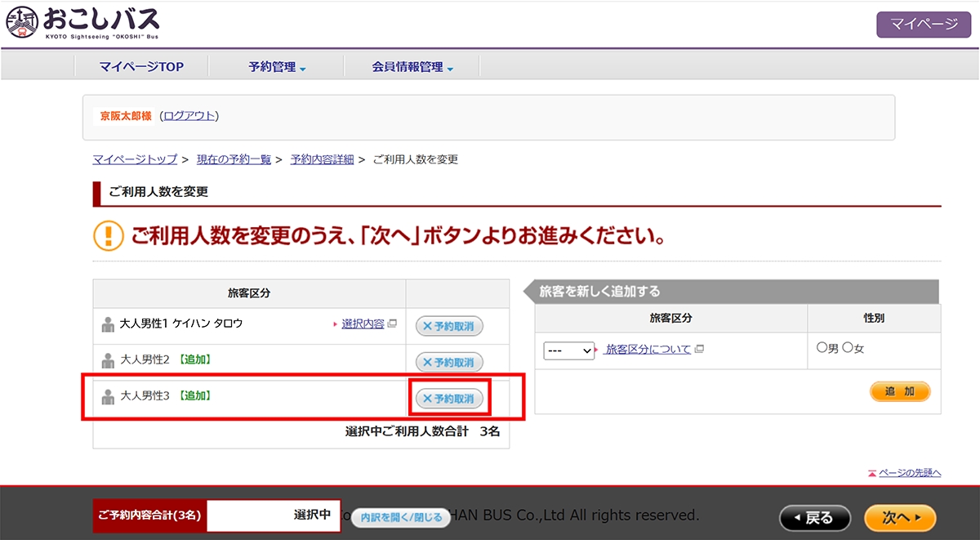Open the 現在の予約一覧 breadcrumb link
Screen dimensions: 980x540
[234, 159]
